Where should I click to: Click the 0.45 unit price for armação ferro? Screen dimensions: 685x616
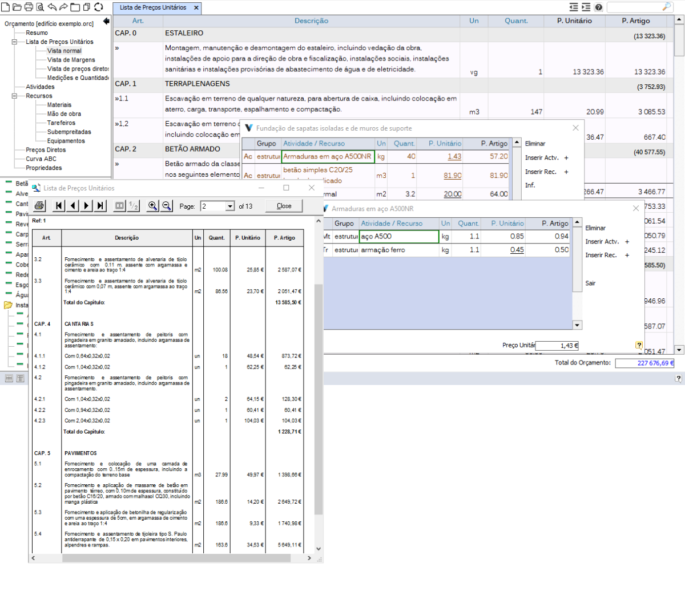pos(517,250)
